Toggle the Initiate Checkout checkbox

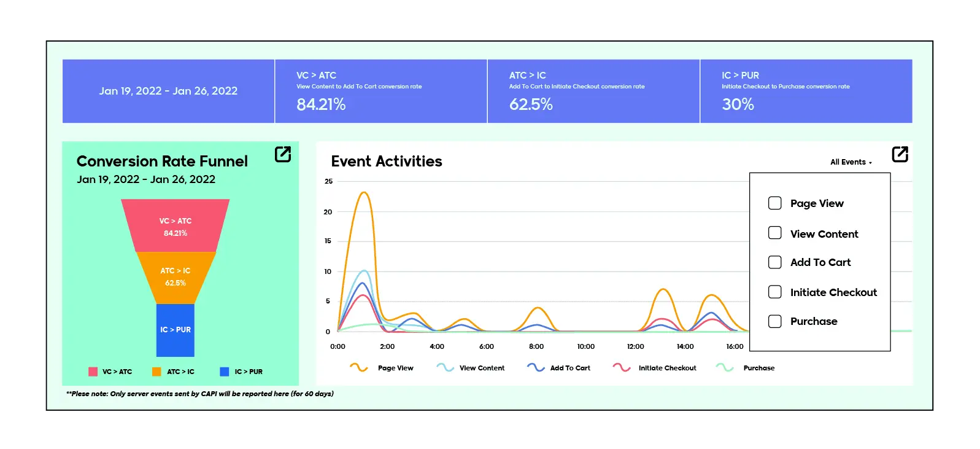[x=775, y=292]
